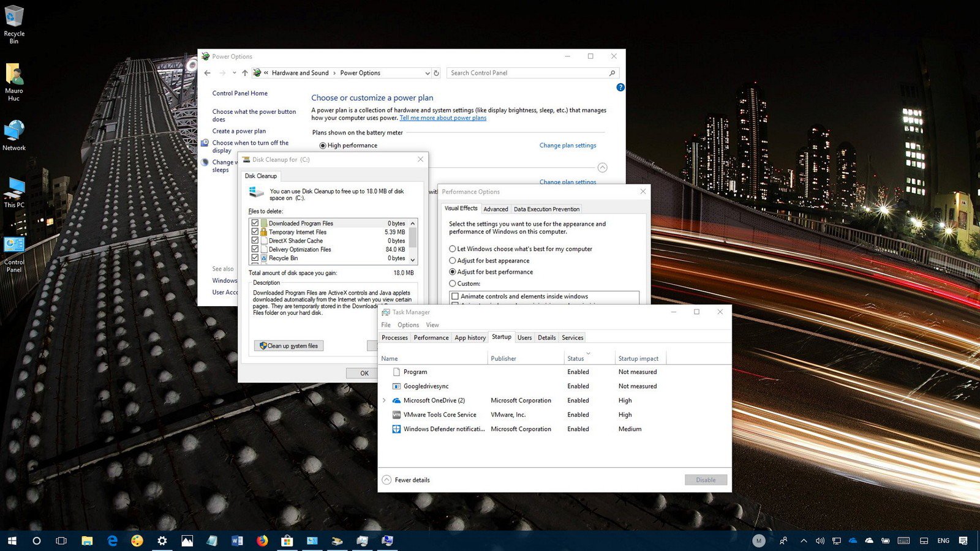Click the Control Panel help icon
This screenshot has height=551, width=980.
(620, 88)
